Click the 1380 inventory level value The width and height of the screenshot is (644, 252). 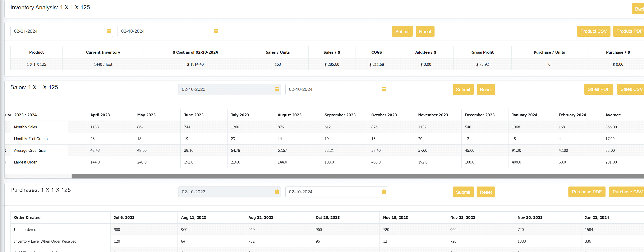pos(522,241)
